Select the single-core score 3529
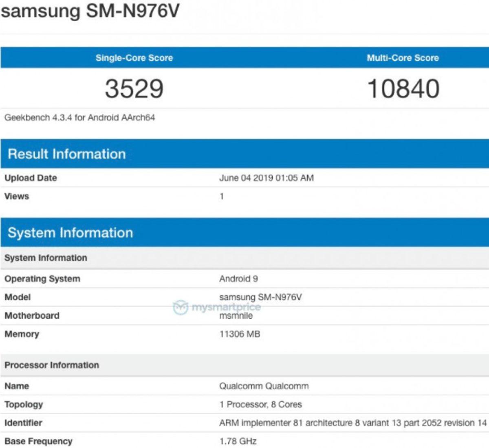 134,87
